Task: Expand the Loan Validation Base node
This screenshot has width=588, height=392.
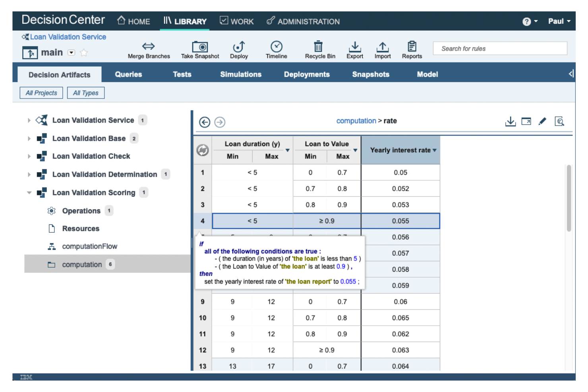Action: tap(29, 138)
